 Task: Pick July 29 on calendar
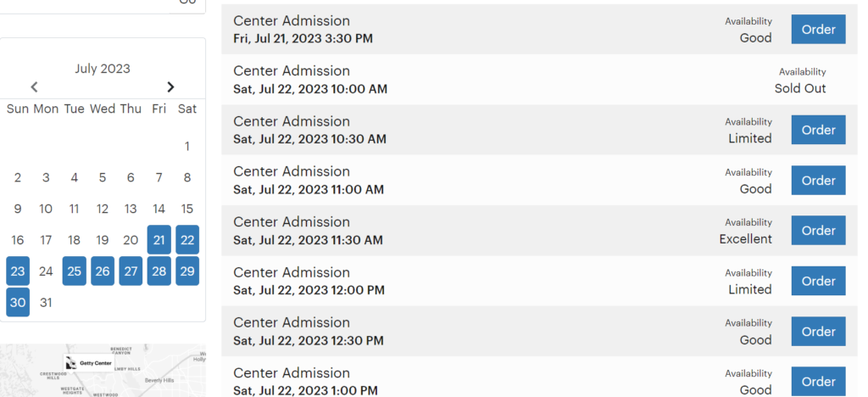click(x=187, y=271)
